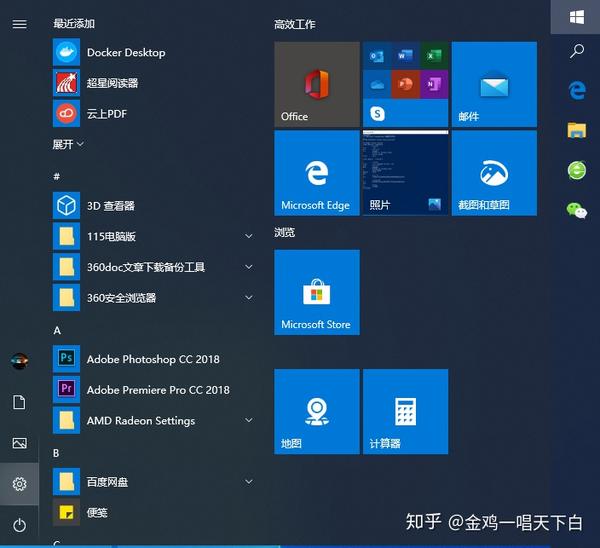
Task: Click the B section letter header
Action: pyautogui.click(x=56, y=453)
